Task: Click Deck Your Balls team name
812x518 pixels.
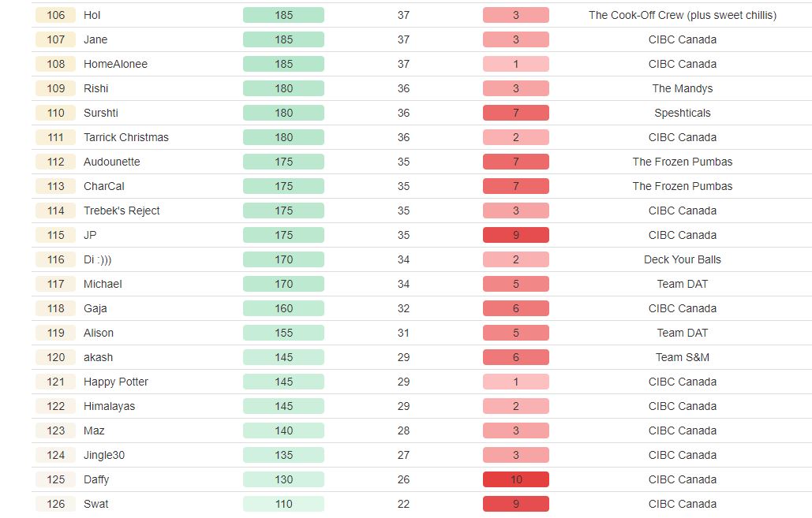Action: 683,259
